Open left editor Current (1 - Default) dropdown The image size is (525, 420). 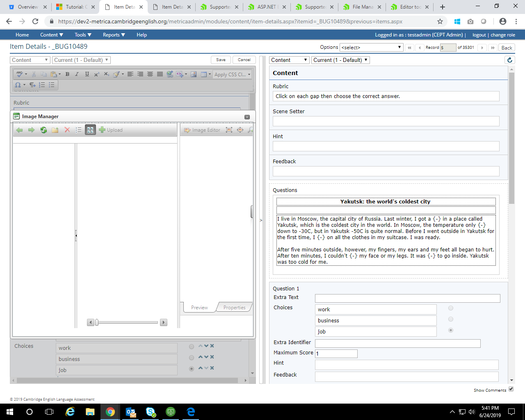coord(82,60)
